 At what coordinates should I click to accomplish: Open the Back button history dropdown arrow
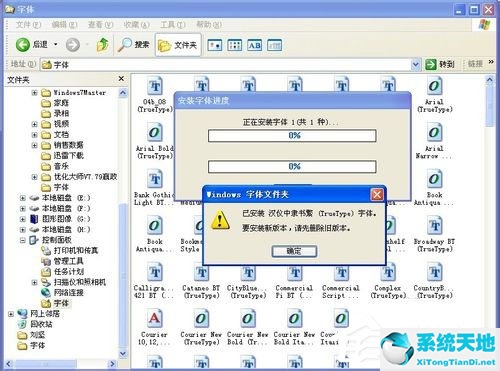pyautogui.click(x=55, y=44)
